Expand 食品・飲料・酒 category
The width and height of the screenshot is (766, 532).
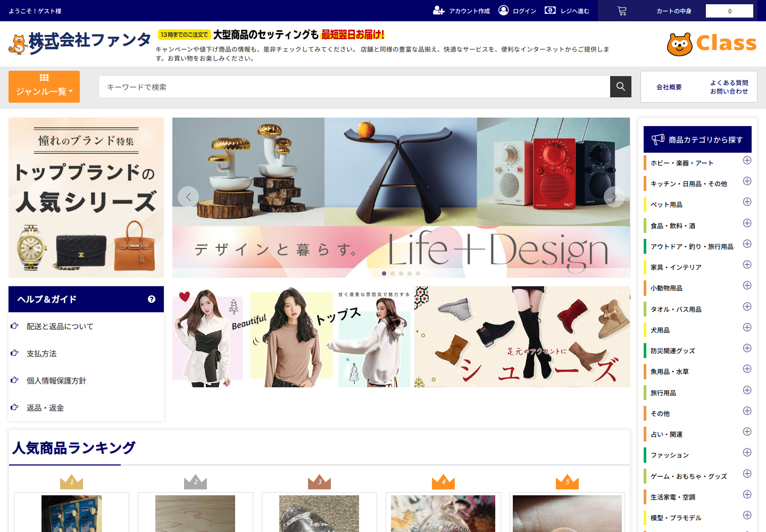coord(747,223)
